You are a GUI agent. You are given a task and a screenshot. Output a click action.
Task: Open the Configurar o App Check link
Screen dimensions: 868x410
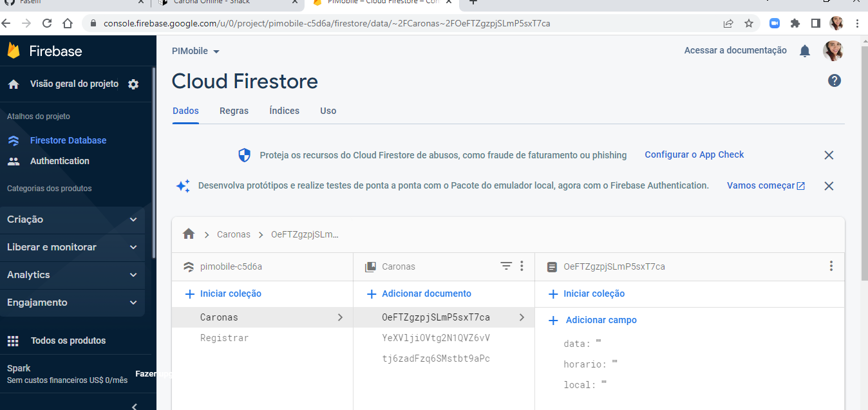pyautogui.click(x=694, y=154)
